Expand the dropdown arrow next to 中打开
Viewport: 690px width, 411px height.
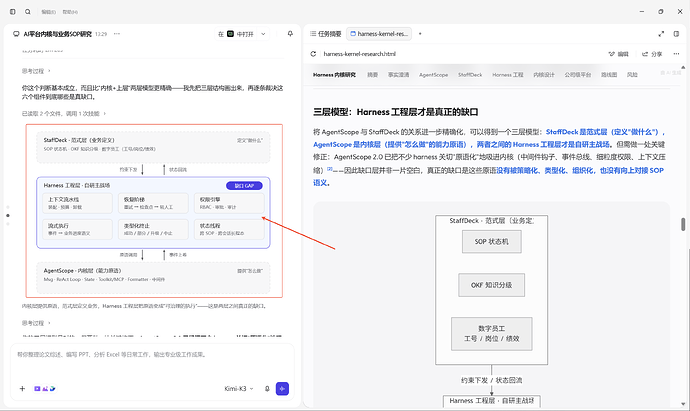point(263,34)
